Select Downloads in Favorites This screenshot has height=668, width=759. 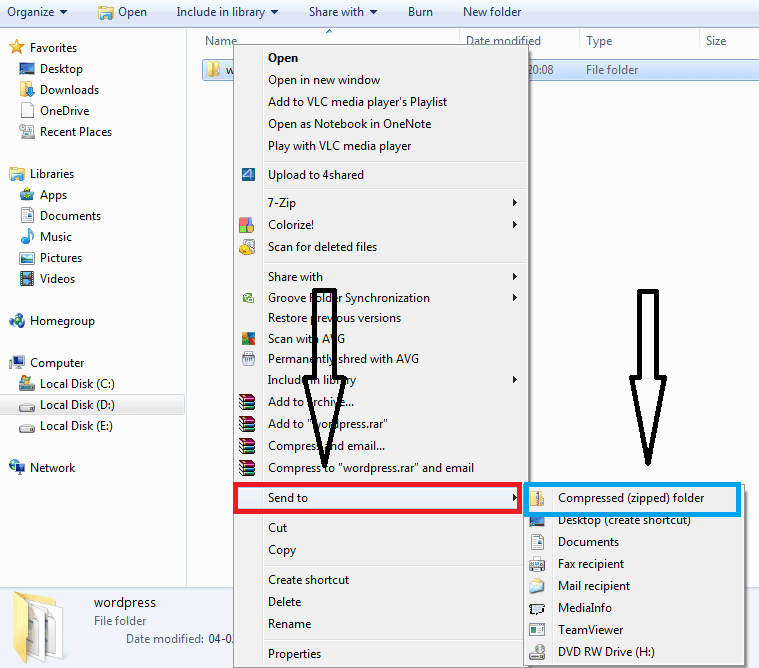pos(69,90)
